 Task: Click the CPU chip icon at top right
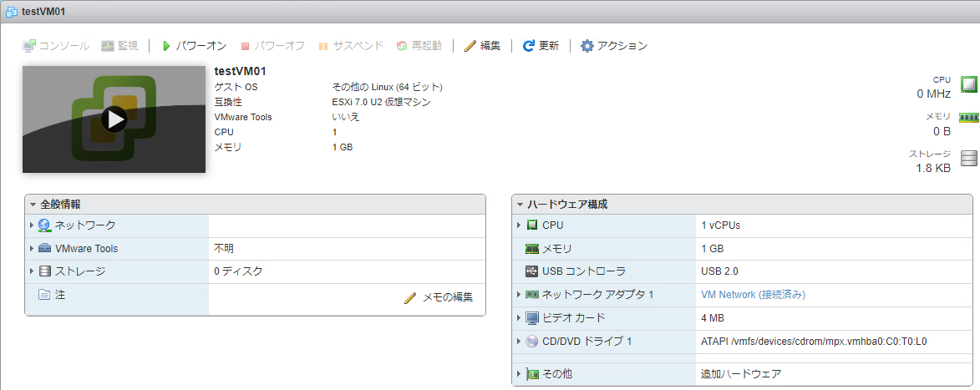tap(968, 84)
